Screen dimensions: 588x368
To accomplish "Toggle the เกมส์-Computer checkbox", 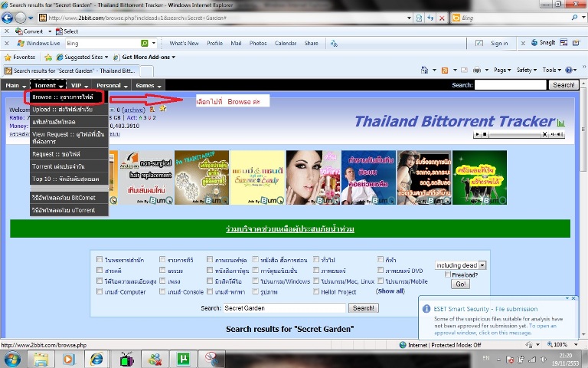I will click(100, 291).
